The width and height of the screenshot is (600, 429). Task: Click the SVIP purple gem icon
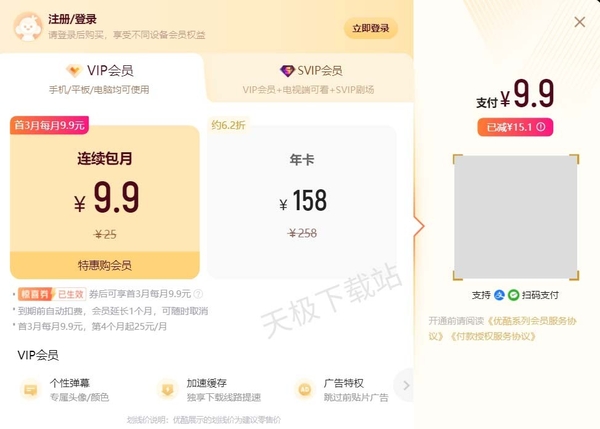287,70
